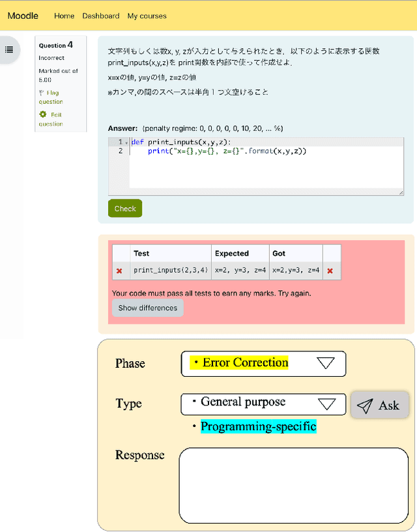Click the Marked out of 5.00 text
The width and height of the screenshot is (417, 532).
coord(58,76)
